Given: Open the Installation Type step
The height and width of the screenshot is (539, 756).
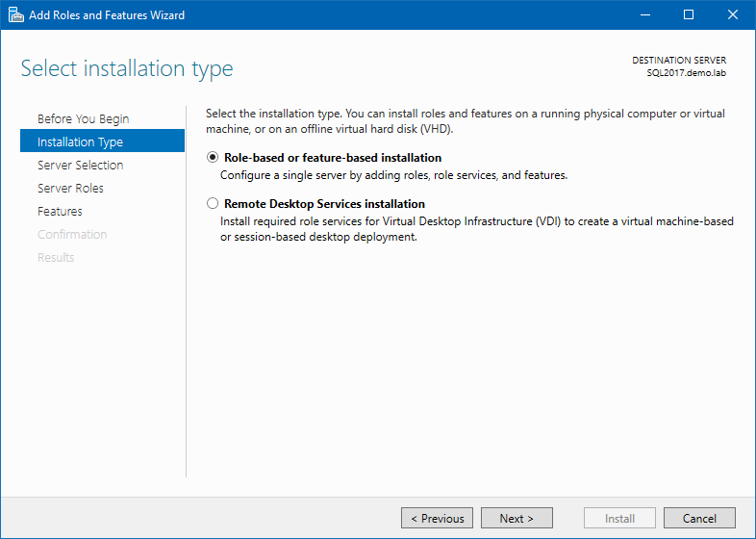Looking at the screenshot, I should [80, 142].
